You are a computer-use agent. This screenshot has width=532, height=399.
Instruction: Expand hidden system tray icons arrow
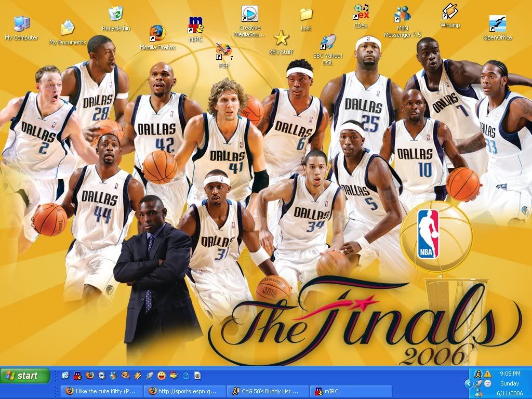469,384
